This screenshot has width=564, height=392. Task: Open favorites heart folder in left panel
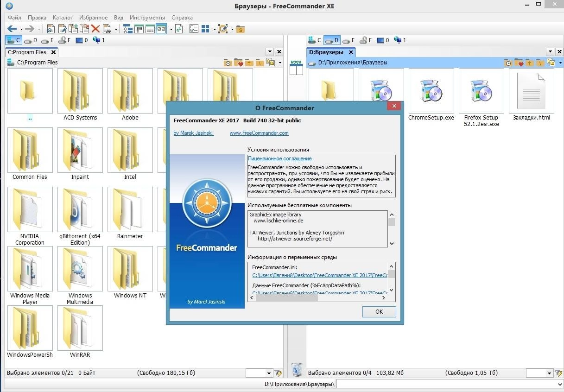[239, 63]
